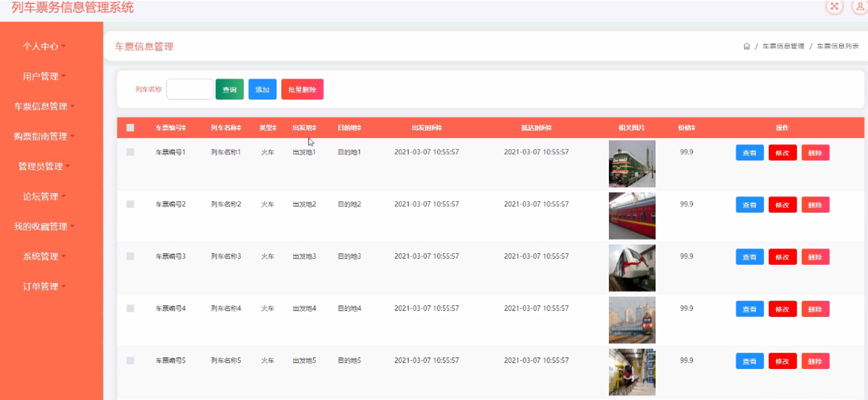
Task: View details of 车票编号5 with 查看
Action: click(x=749, y=361)
